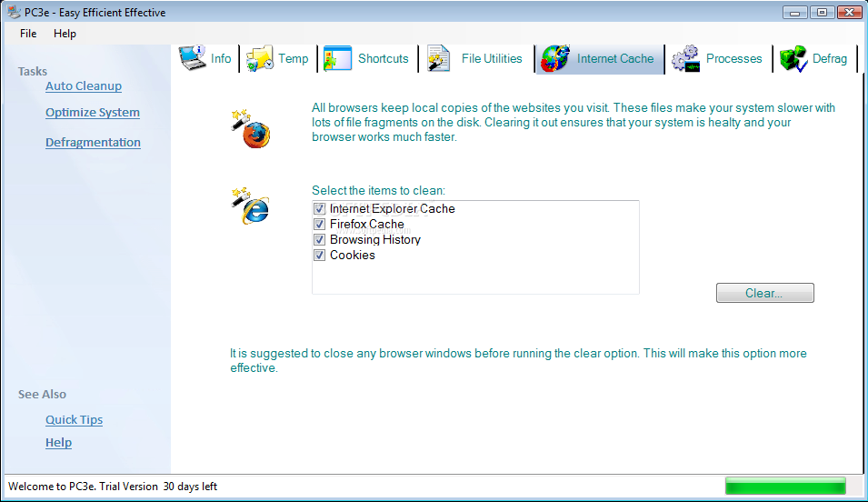
Task: Click the Cookies list item text
Action: tap(353, 256)
